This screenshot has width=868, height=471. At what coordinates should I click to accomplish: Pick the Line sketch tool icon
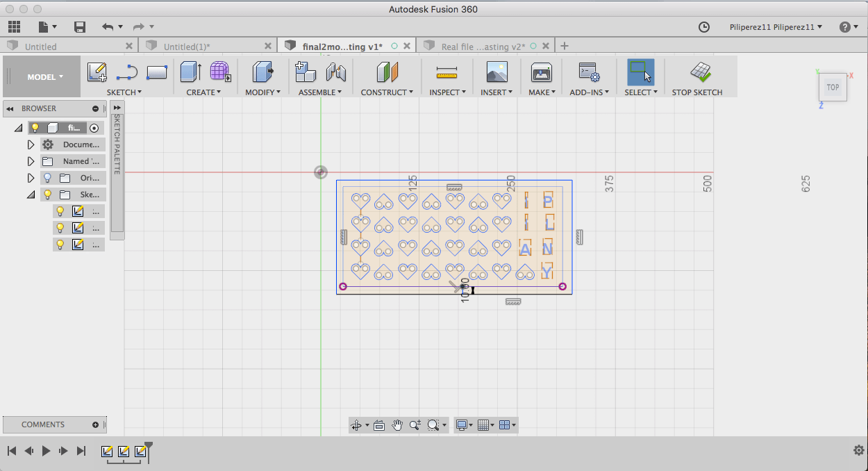(x=127, y=72)
